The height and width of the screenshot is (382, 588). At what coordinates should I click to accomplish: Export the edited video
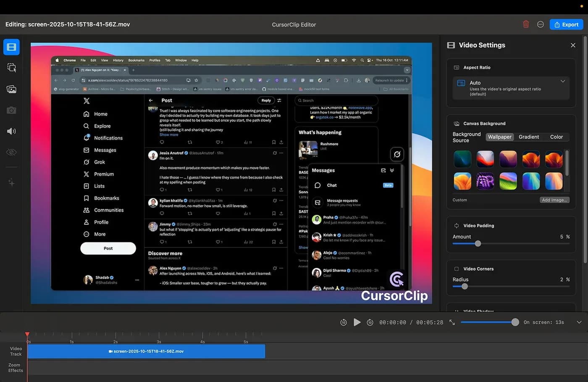(566, 24)
